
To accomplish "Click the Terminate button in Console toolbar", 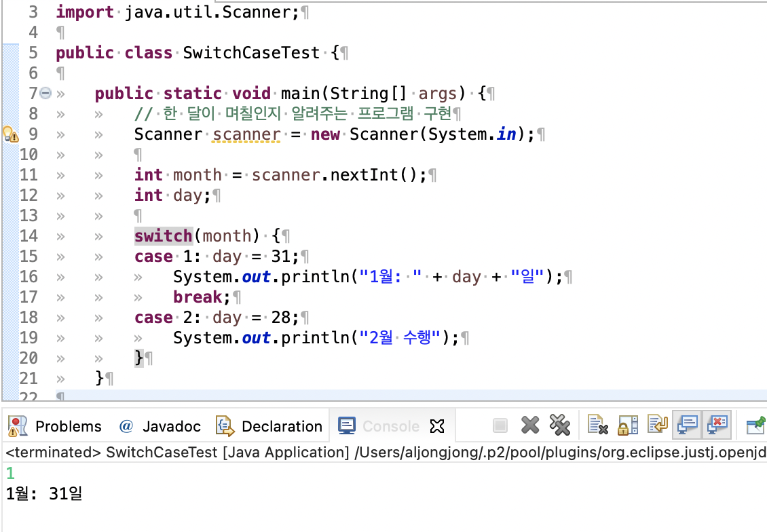I will [x=500, y=425].
